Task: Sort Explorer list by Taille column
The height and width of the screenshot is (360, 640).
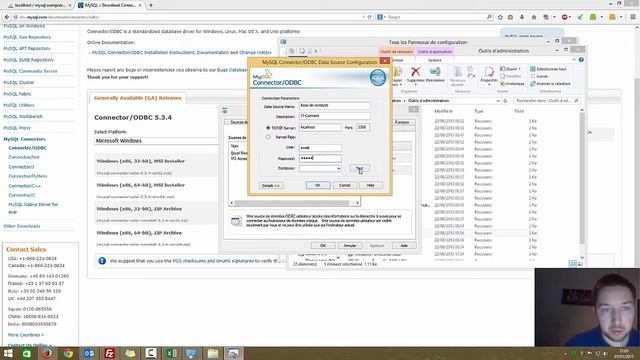Action: 519,111
